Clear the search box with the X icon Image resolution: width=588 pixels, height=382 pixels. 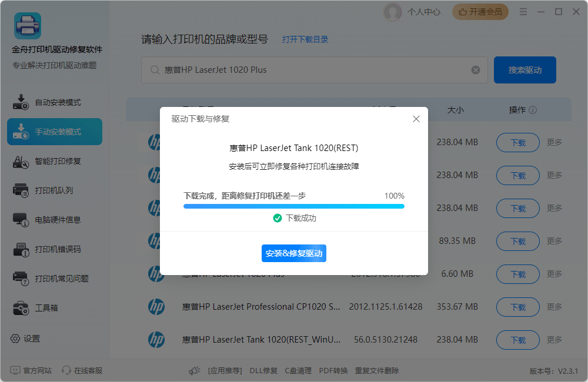pyautogui.click(x=476, y=69)
